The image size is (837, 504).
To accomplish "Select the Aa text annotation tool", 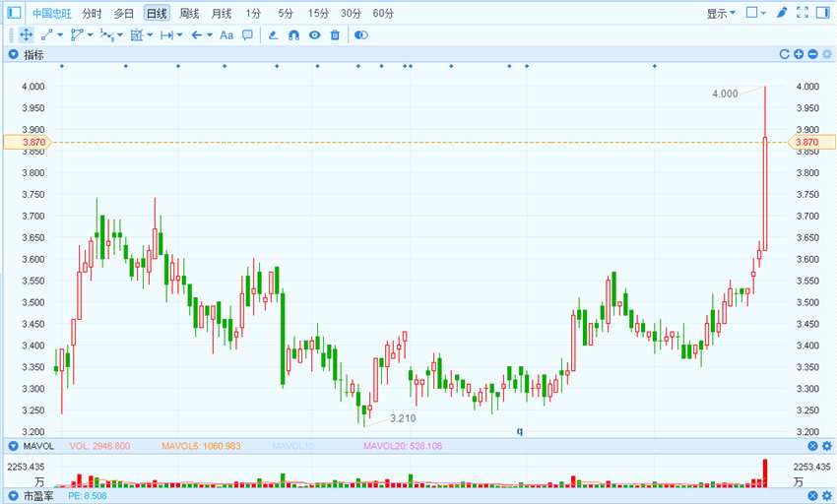I will (226, 35).
